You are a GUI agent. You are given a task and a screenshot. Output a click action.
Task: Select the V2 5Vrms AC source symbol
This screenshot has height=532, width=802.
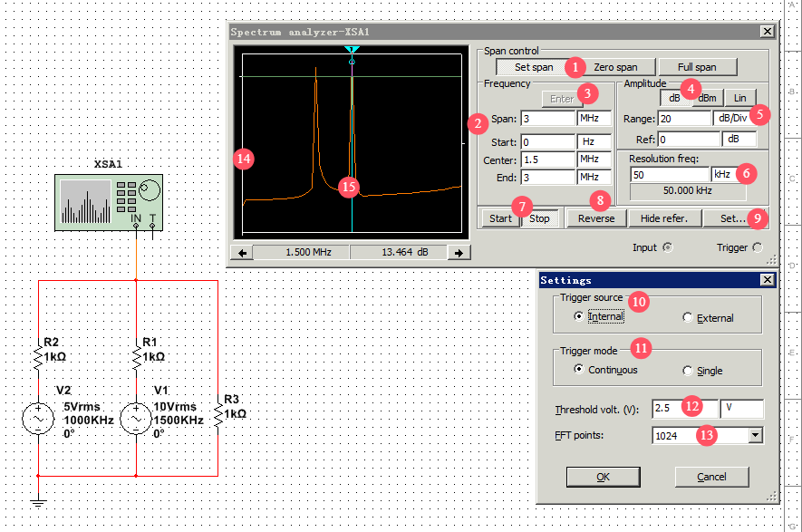pos(38,420)
